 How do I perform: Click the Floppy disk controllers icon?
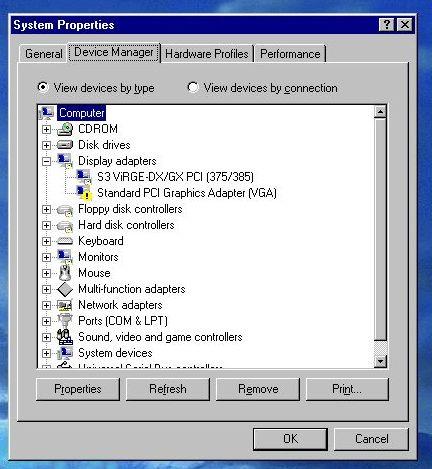pos(65,209)
